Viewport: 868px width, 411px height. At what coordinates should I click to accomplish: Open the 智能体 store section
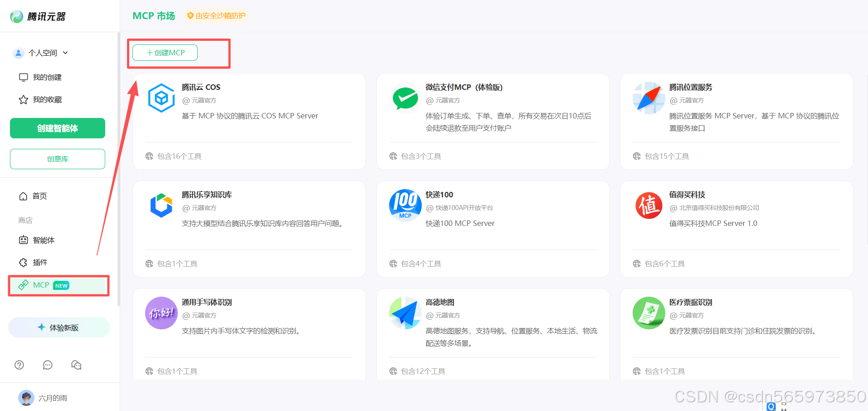coord(44,240)
